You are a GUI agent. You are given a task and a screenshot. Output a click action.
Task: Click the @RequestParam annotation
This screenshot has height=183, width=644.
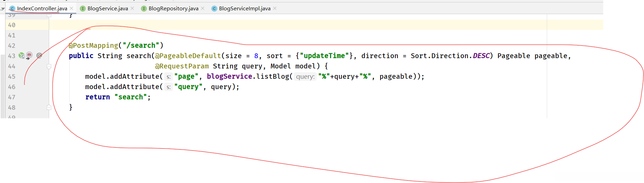tap(182, 66)
